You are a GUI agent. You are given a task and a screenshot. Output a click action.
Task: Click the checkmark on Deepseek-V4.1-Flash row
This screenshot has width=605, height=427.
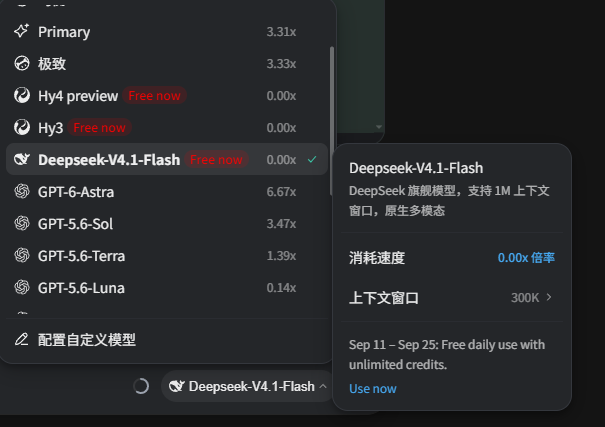tap(312, 159)
